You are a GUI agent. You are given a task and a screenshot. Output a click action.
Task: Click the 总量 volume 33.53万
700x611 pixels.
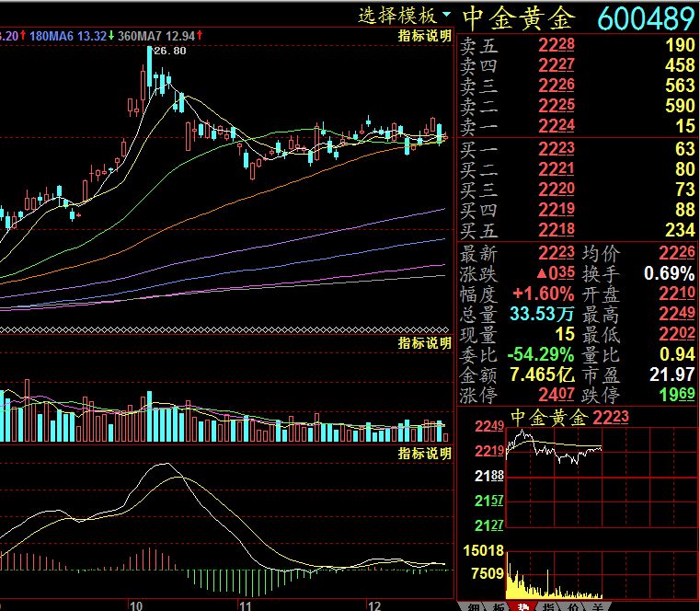(542, 314)
